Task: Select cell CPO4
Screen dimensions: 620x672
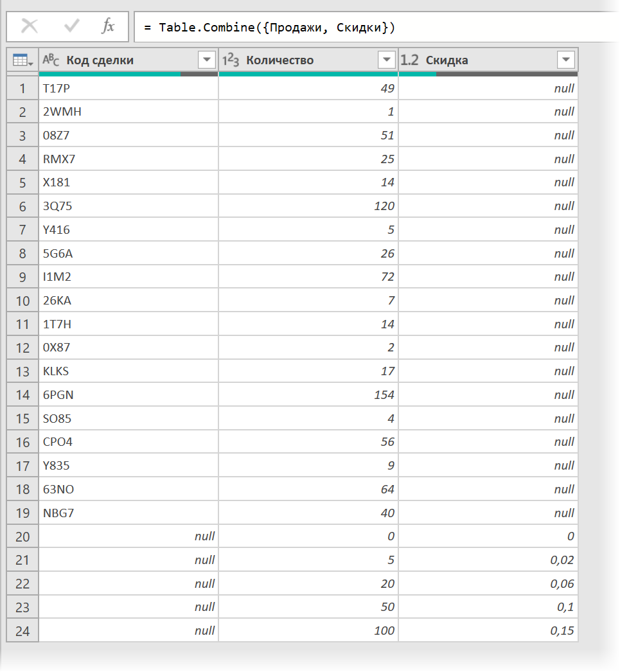Action: (x=128, y=442)
